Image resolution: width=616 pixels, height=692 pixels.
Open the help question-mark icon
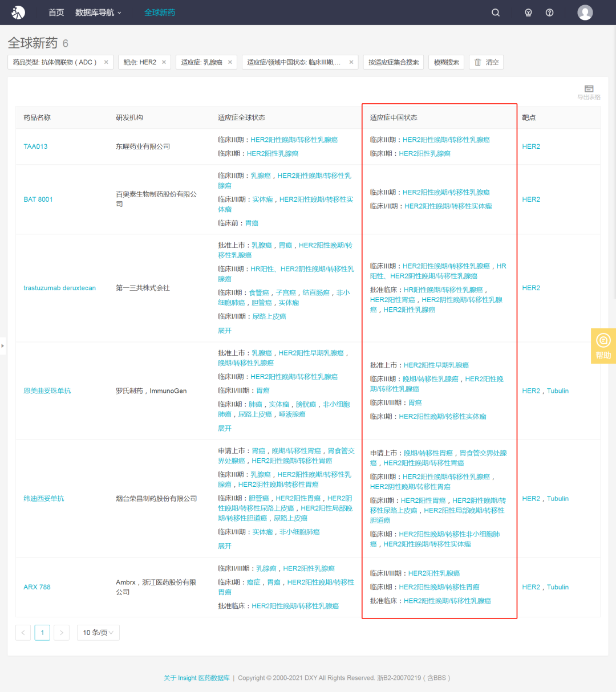[549, 13]
